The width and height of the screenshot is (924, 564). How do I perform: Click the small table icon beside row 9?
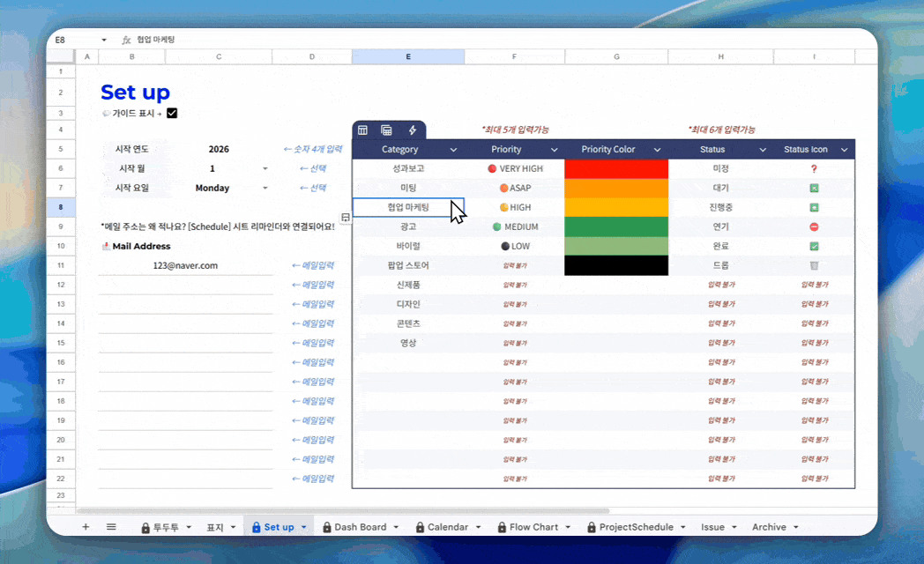[346, 218]
